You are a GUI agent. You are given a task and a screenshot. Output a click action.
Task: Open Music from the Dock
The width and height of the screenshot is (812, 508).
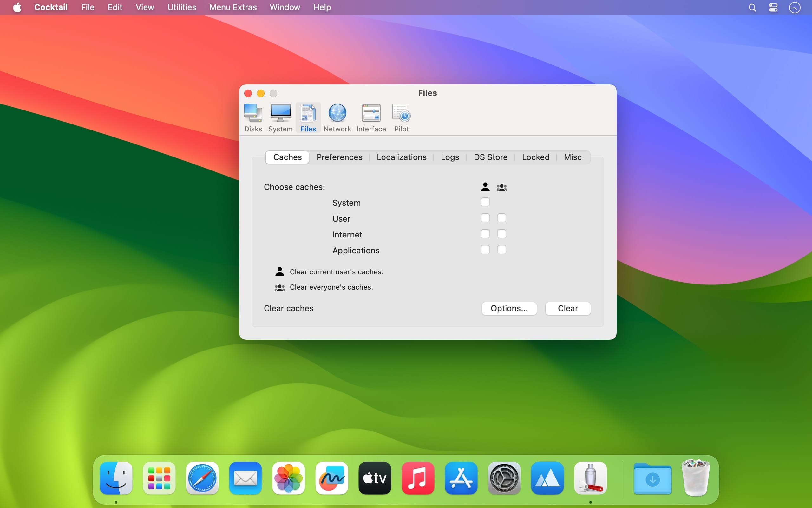[418, 478]
